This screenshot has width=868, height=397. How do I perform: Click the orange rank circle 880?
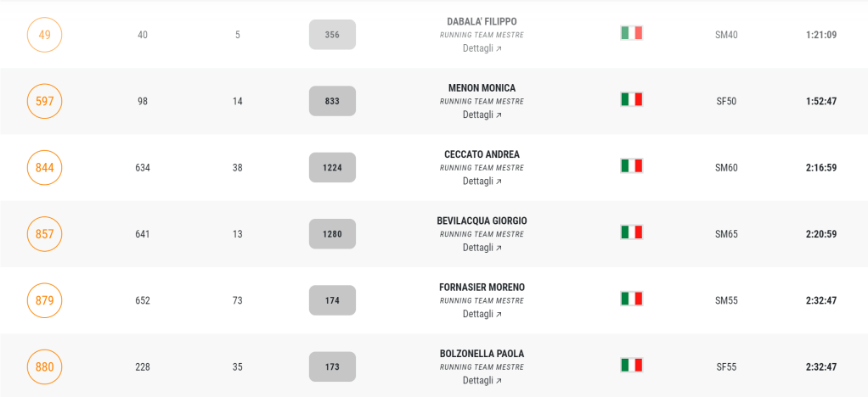coord(45,366)
